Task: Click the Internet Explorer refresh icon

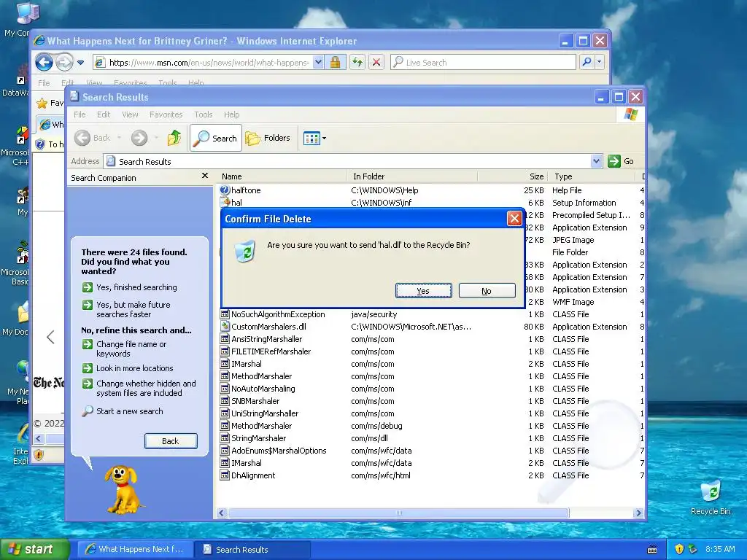Action: coord(357,62)
